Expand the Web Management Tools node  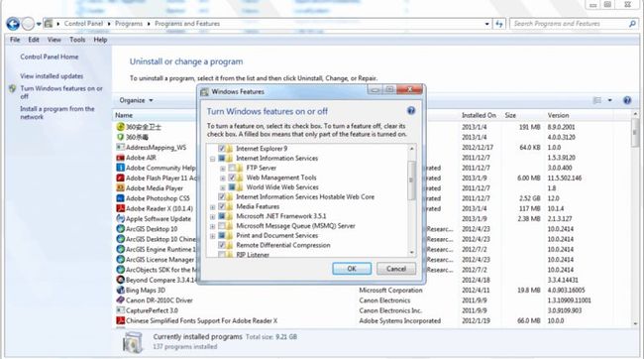click(x=223, y=179)
